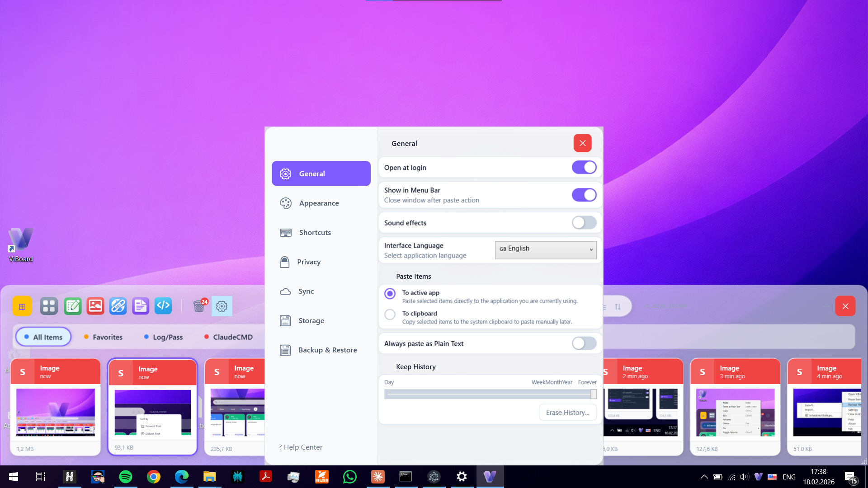Go to Backup & Restore settings

(327, 350)
